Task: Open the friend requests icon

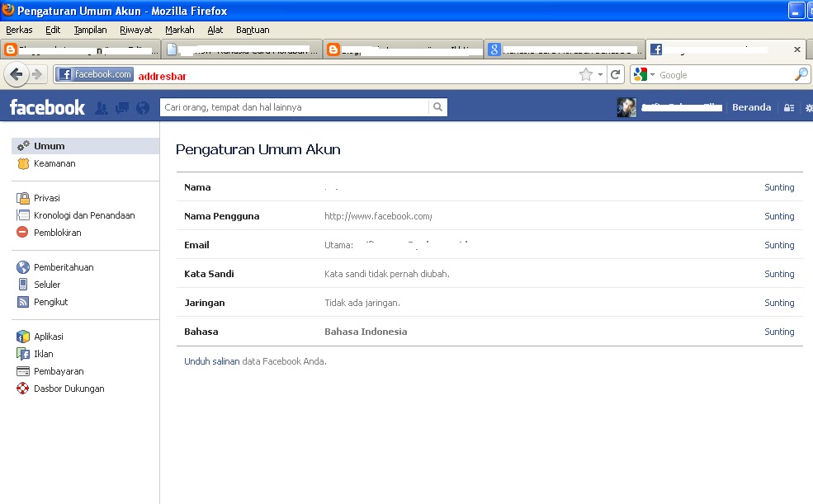Action: [x=102, y=108]
